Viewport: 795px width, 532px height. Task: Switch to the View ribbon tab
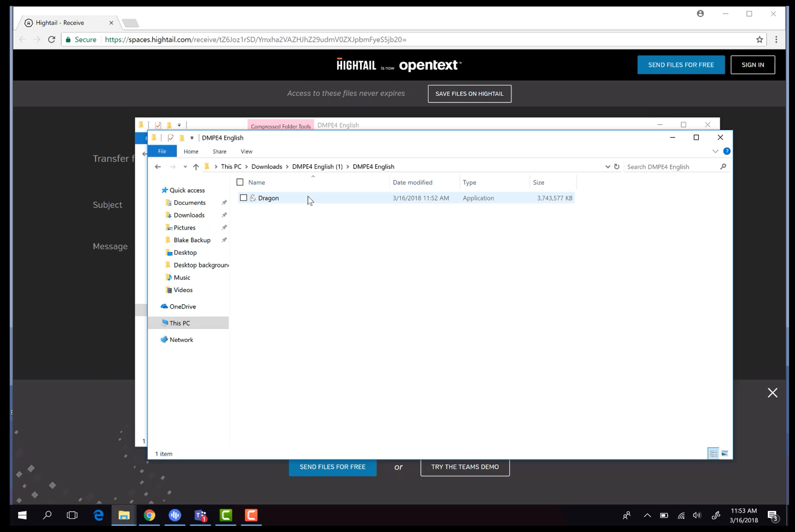pyautogui.click(x=247, y=151)
